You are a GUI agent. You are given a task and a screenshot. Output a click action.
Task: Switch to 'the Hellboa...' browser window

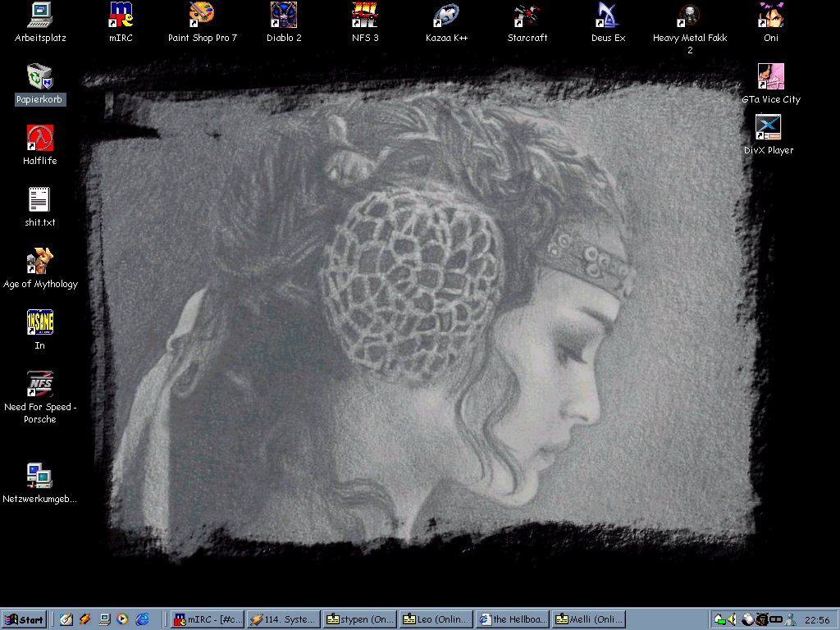pyautogui.click(x=514, y=620)
